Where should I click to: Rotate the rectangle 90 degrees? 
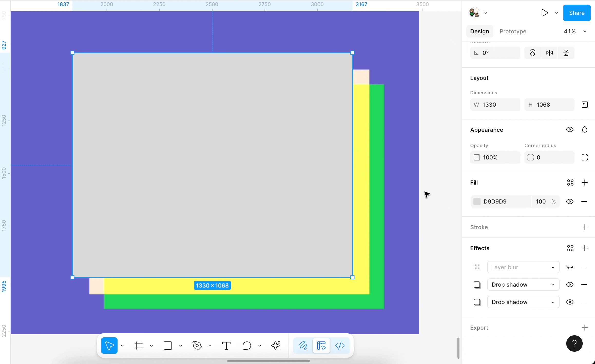[533, 53]
